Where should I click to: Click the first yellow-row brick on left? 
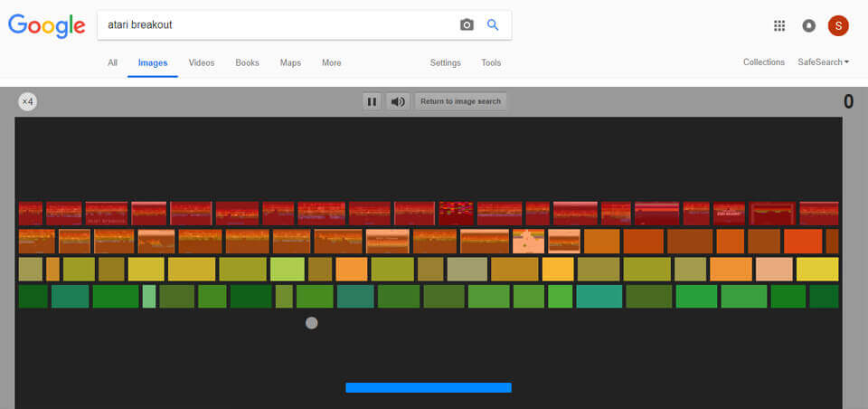31,270
